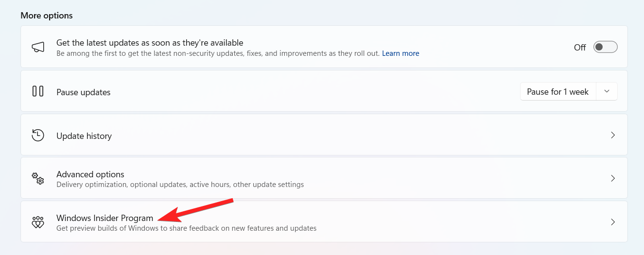Click the pause icon beside Pause updates
Screen dimensions: 644x255
(38, 91)
